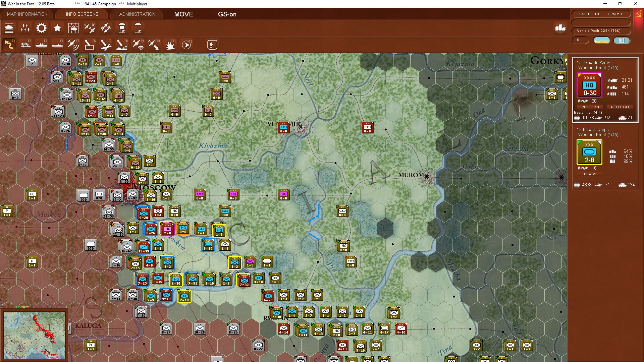Open the victory star icon screen
This screenshot has height=362, width=644.
tap(57, 28)
